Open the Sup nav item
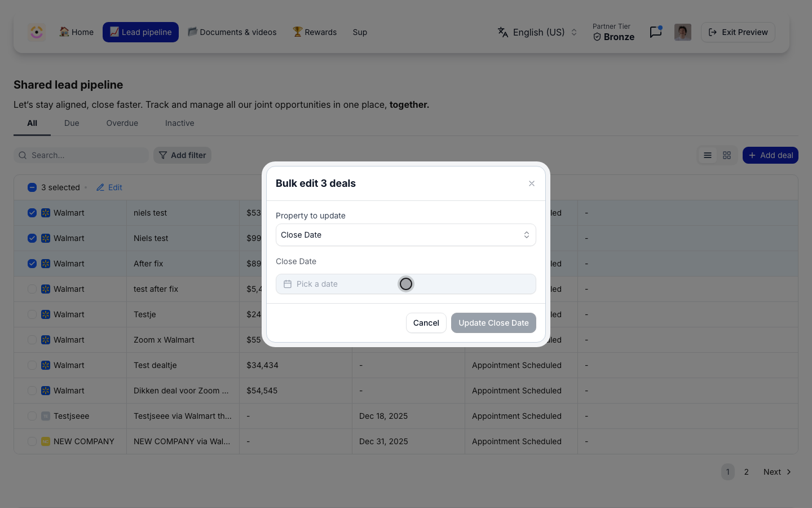 click(x=360, y=32)
